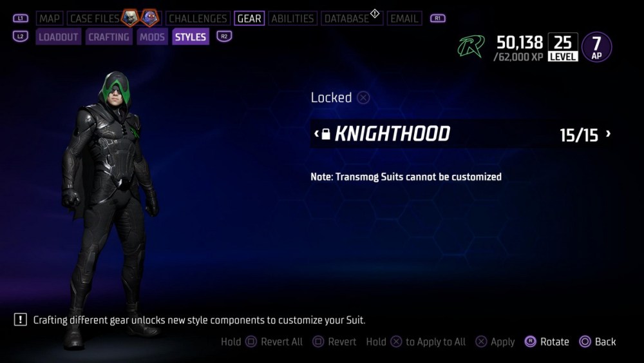Click the Rotate control
644x363 pixels.
tap(547, 342)
